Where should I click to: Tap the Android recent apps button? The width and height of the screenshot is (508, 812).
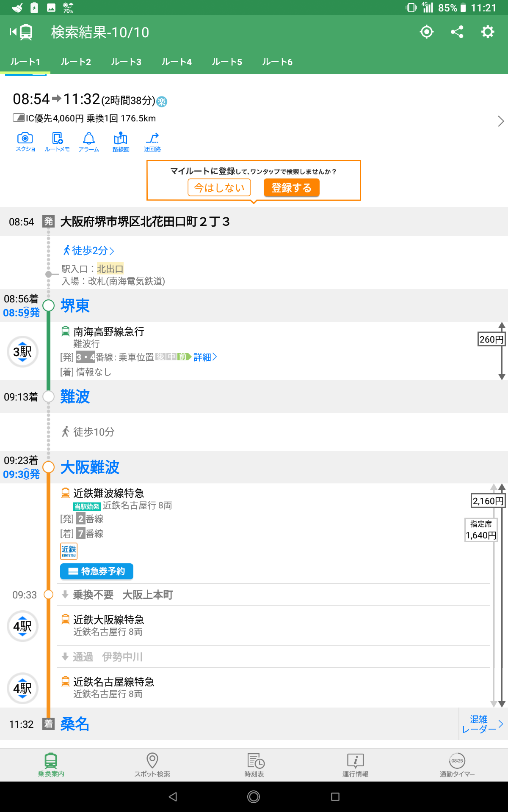coord(335,797)
